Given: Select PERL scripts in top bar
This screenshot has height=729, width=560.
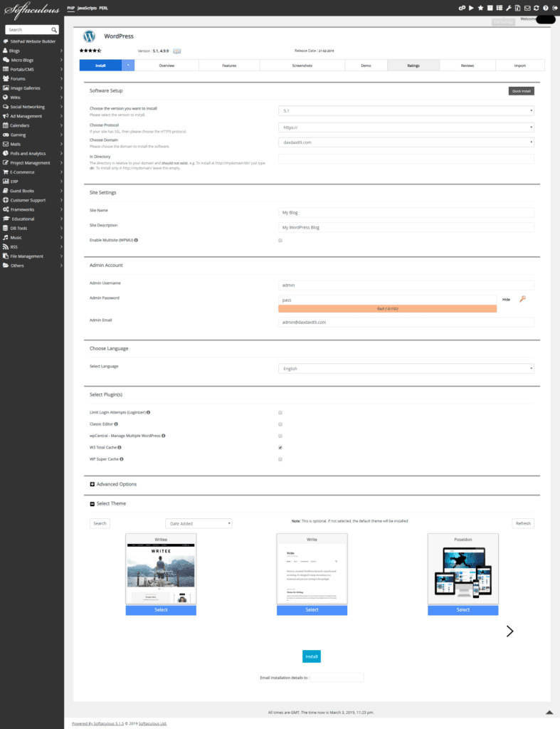Looking at the screenshot, I should tap(104, 8).
